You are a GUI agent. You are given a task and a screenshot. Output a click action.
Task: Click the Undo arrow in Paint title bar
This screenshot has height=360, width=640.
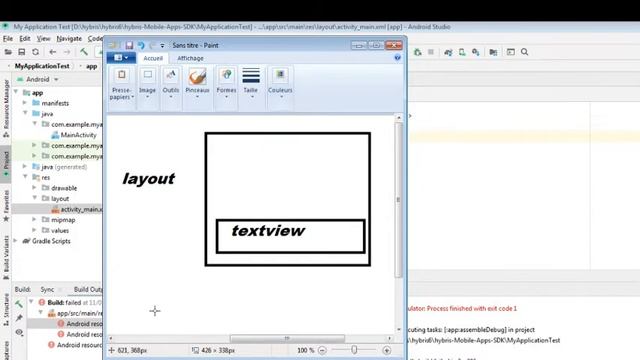click(141, 45)
